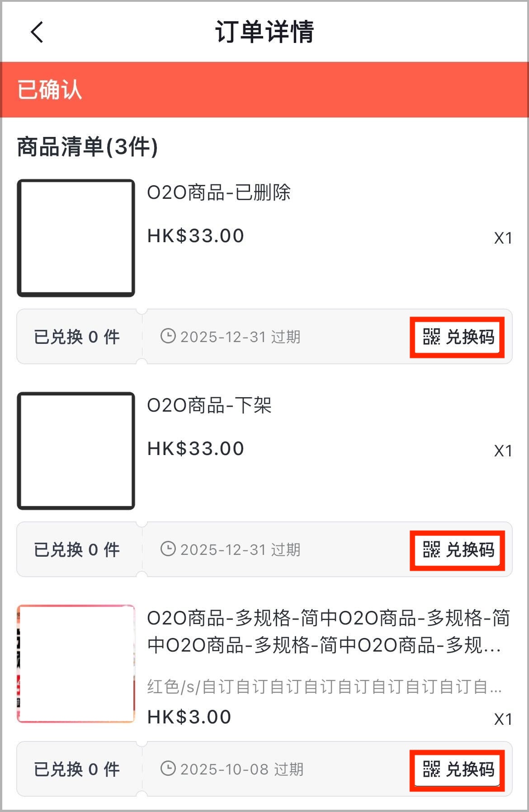This screenshot has width=529, height=812.
Task: Open redemption code for O2O商品-下架
Action: click(458, 550)
